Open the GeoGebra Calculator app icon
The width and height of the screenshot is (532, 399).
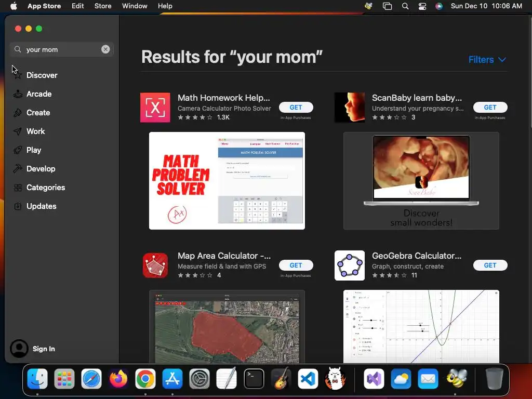(350, 265)
